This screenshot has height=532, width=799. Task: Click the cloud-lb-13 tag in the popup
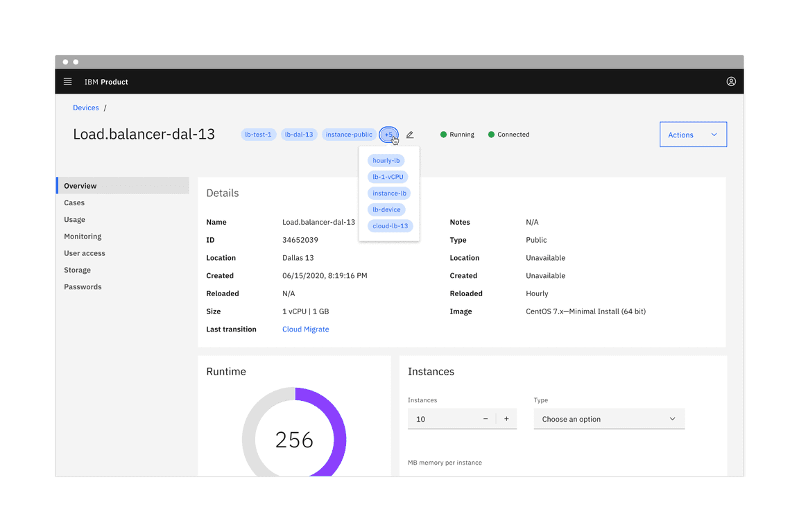click(390, 225)
